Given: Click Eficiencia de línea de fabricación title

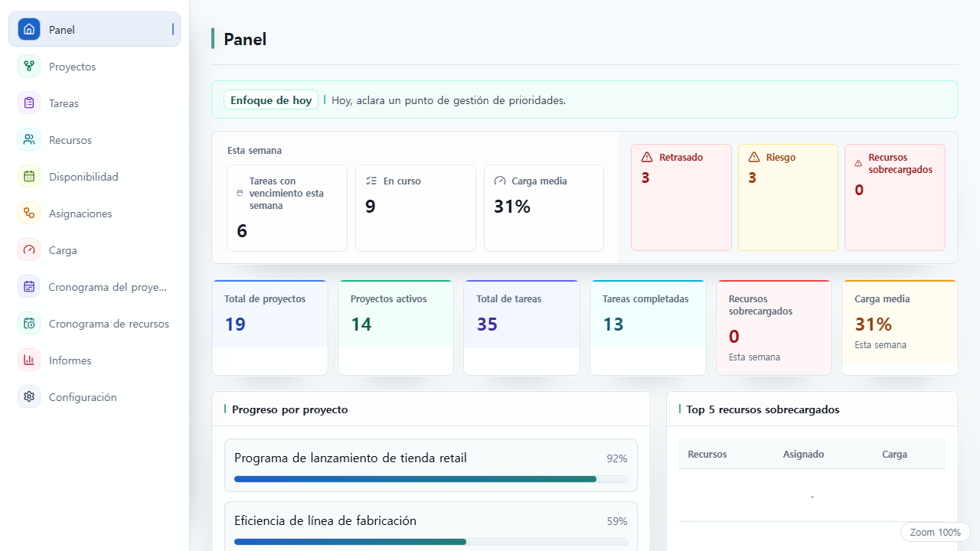Looking at the screenshot, I should click(x=325, y=521).
